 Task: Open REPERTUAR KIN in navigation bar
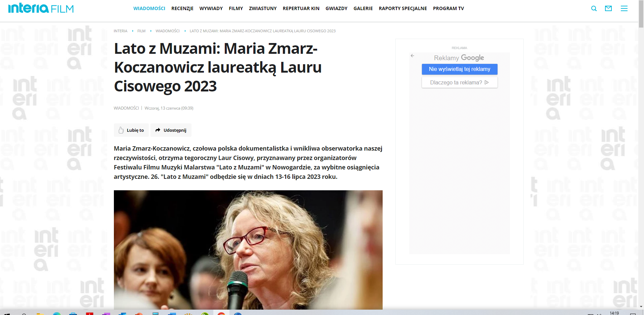(301, 8)
